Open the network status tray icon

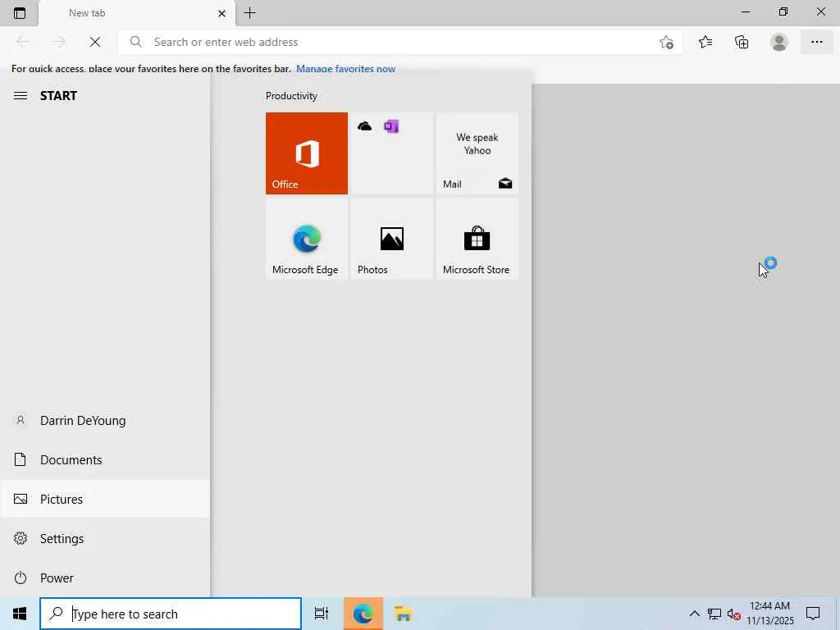click(714, 614)
